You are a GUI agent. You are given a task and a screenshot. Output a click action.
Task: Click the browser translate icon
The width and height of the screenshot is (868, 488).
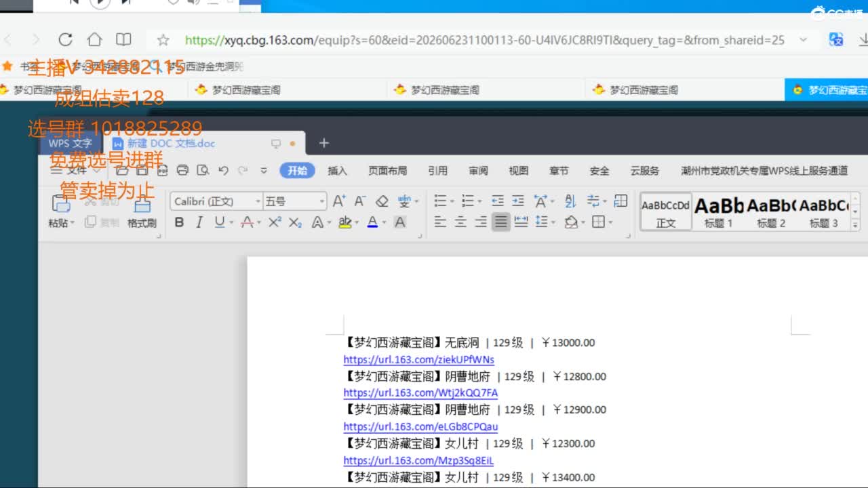click(x=836, y=39)
